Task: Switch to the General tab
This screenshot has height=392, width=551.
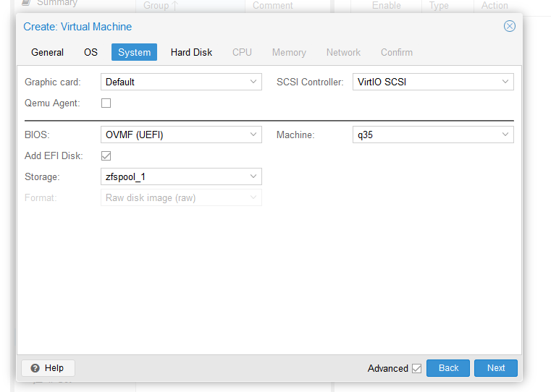Action: pos(48,52)
